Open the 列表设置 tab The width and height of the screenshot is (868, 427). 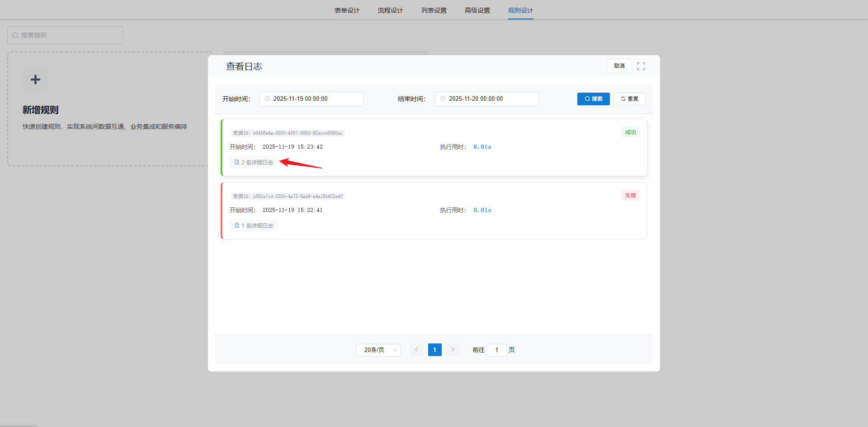[434, 10]
